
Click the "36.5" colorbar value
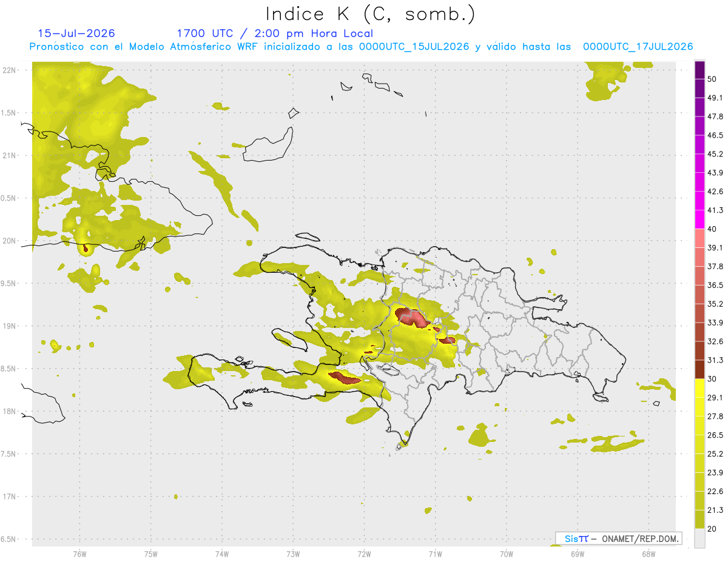[716, 285]
